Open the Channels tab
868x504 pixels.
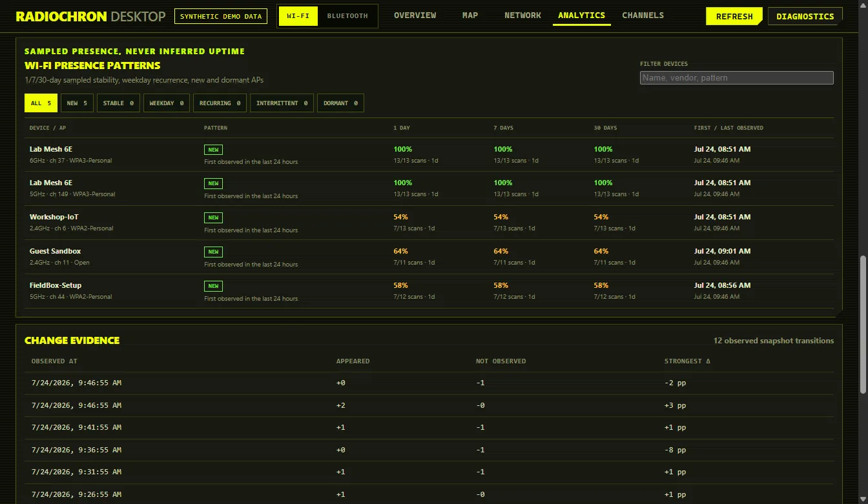pos(643,15)
